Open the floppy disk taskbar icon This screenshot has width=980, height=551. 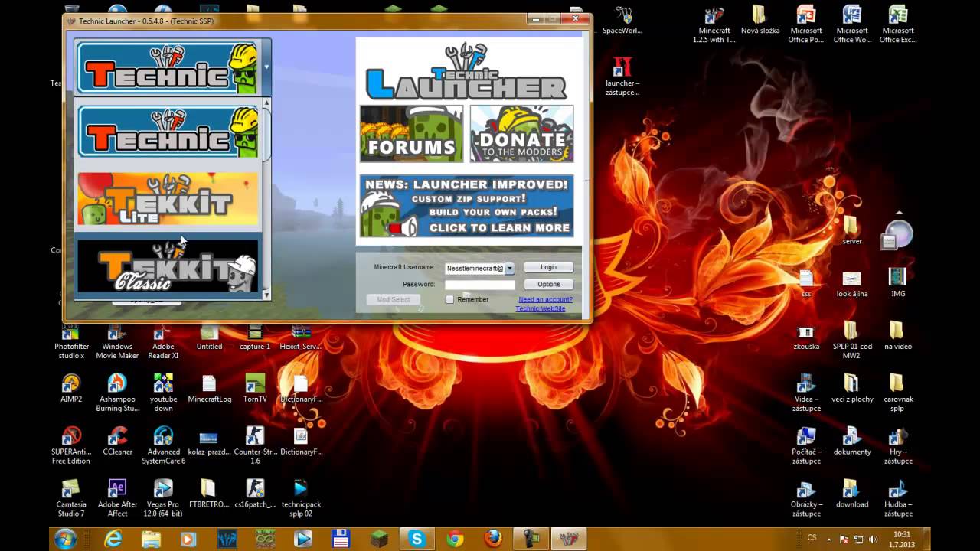(x=341, y=539)
